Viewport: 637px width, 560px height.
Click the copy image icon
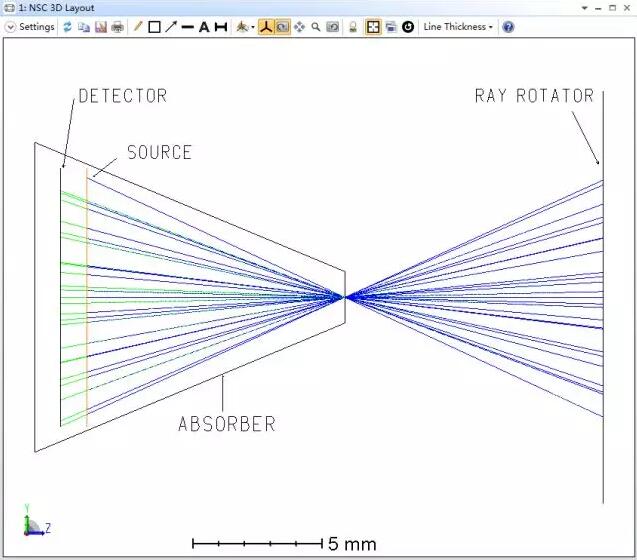84,27
